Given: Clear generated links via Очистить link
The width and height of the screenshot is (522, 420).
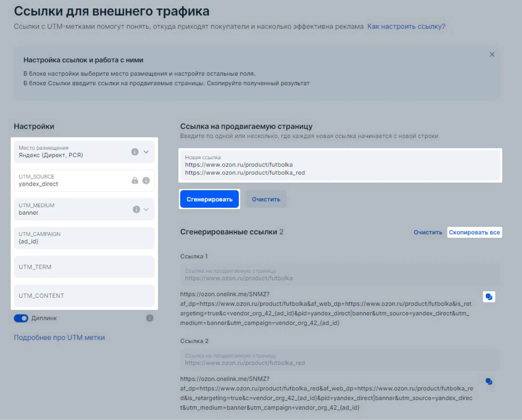Looking at the screenshot, I should pyautogui.click(x=428, y=232).
